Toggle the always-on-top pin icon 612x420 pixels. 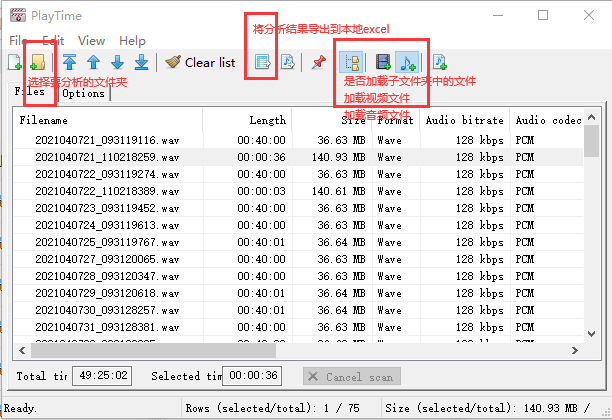pos(319,62)
